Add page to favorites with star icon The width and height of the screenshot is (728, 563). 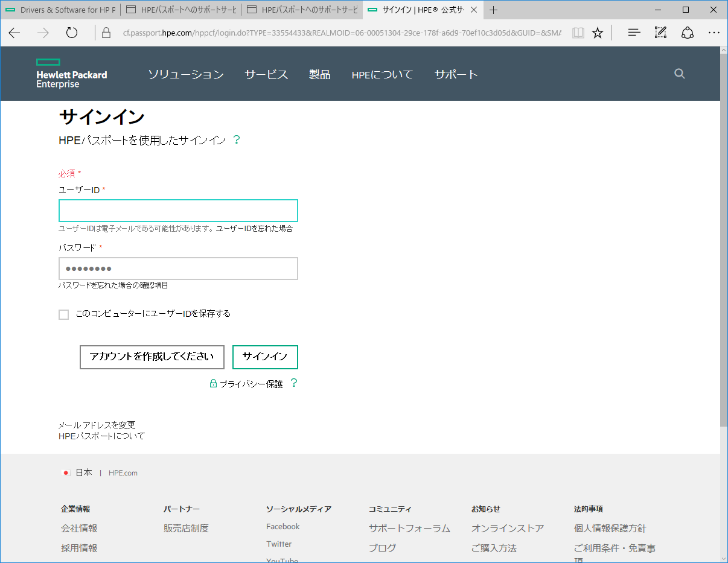[x=597, y=33]
